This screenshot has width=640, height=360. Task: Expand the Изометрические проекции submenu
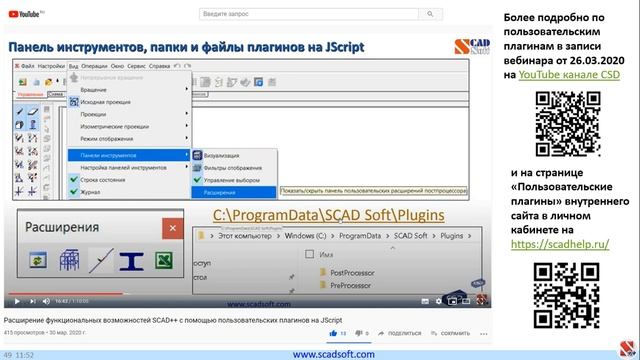click(129, 127)
